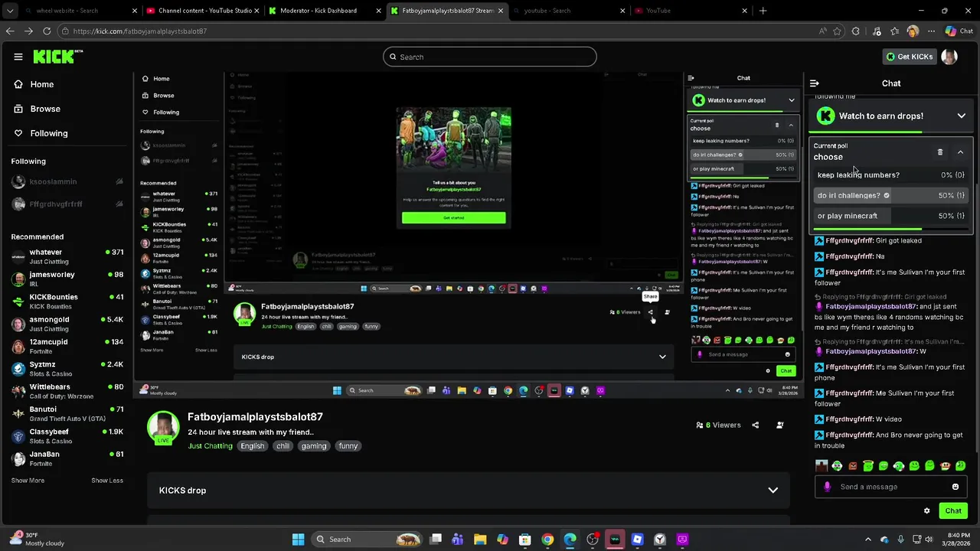Click the Get KICKs button
Screen dimensions: 980x551
coord(909,57)
